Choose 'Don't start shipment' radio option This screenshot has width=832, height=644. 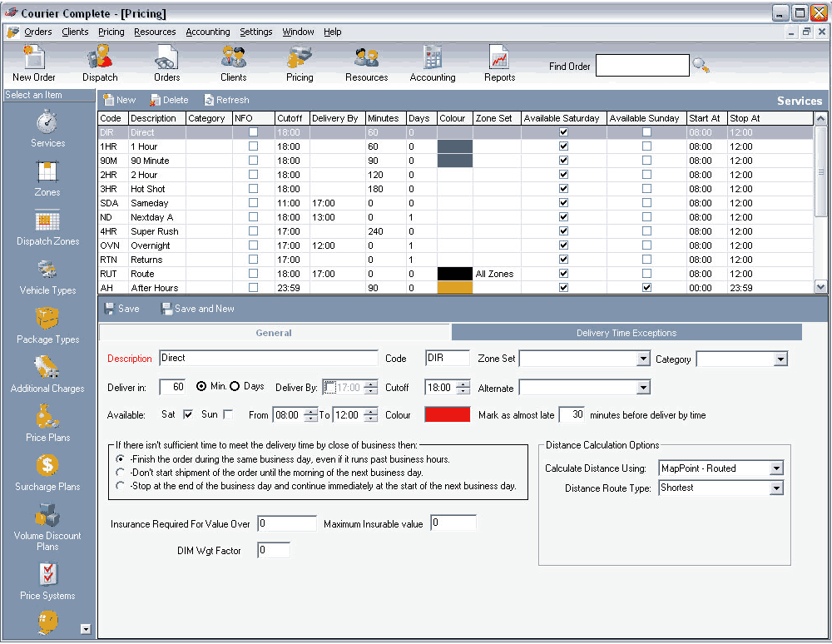(121, 473)
